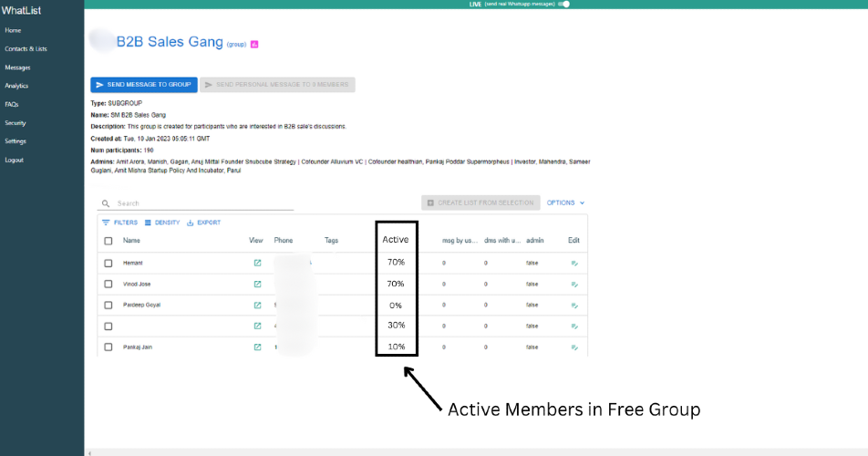Screen dimensions: 868x456
Task: Open Contacts & Lists in sidebar
Action: coord(26,48)
